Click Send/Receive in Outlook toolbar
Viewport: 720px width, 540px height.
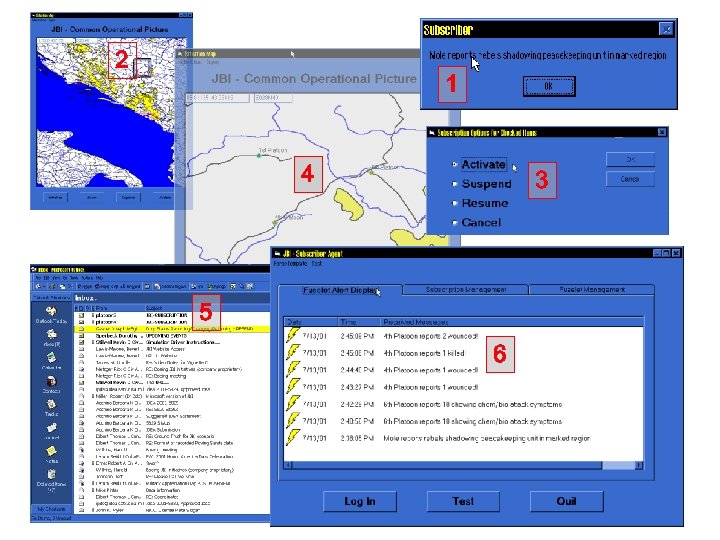[x=170, y=286]
